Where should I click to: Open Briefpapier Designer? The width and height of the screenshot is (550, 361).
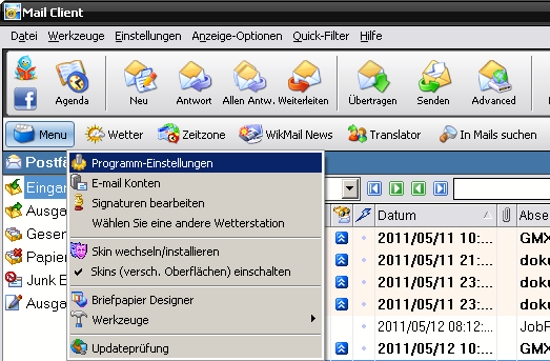tap(196, 300)
